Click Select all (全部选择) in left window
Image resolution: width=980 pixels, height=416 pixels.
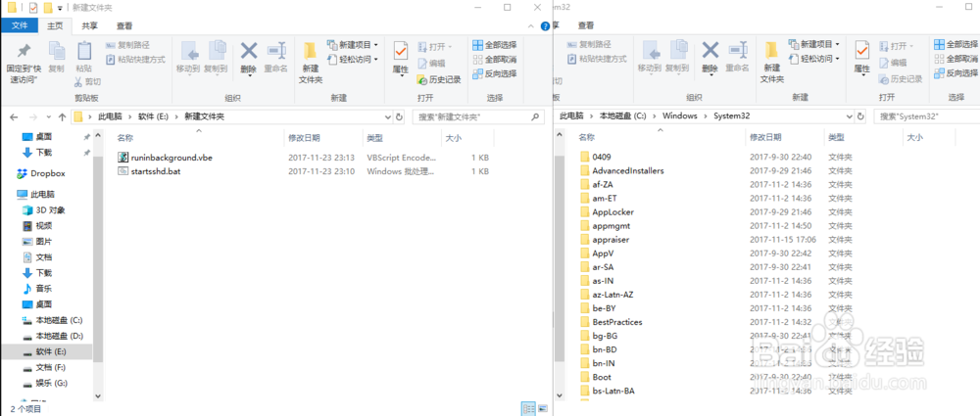pyautogui.click(x=494, y=45)
